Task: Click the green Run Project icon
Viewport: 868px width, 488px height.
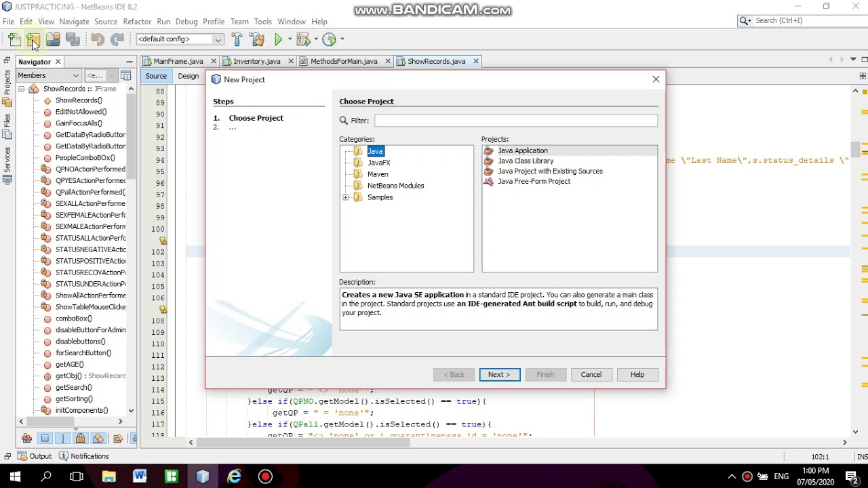Action: coord(278,40)
